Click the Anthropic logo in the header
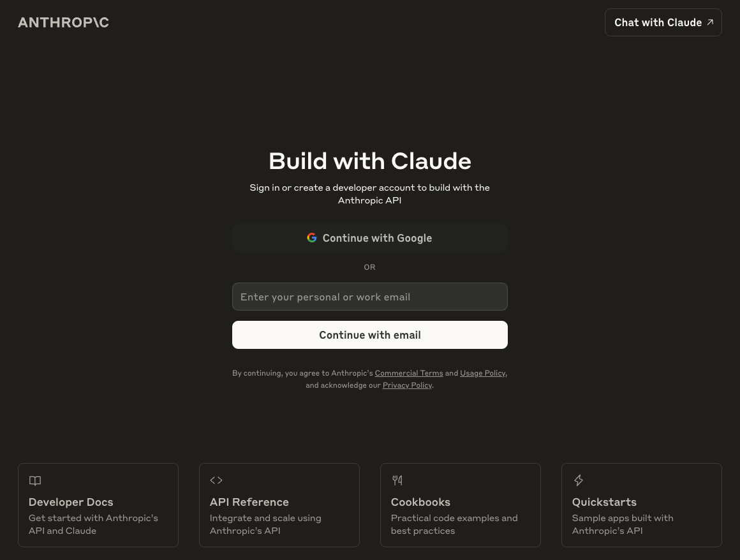The width and height of the screenshot is (740, 560). 63,22
